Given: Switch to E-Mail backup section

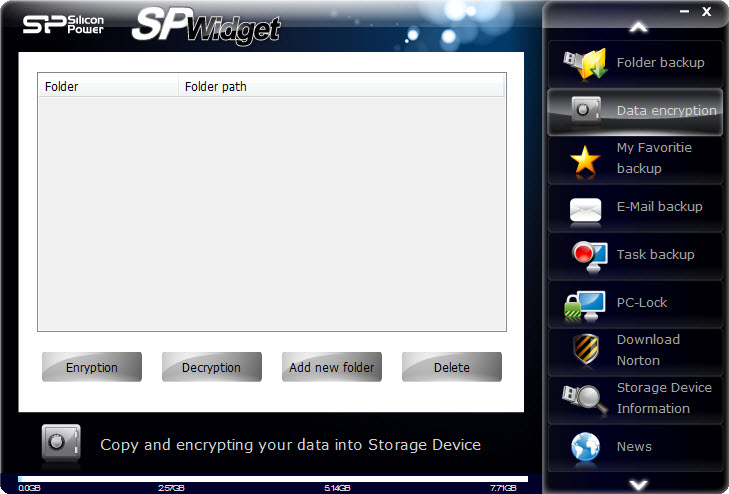Looking at the screenshot, I should (x=635, y=208).
